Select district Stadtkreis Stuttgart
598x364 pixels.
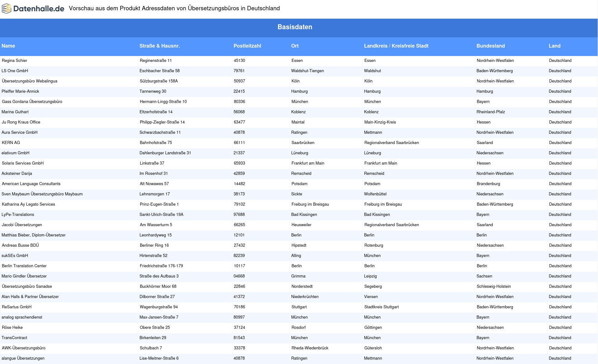pyautogui.click(x=382, y=307)
